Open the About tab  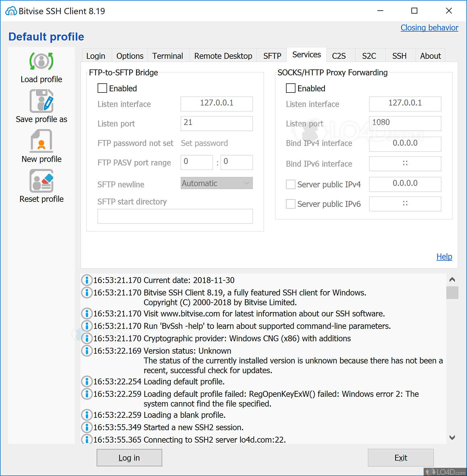coord(430,56)
